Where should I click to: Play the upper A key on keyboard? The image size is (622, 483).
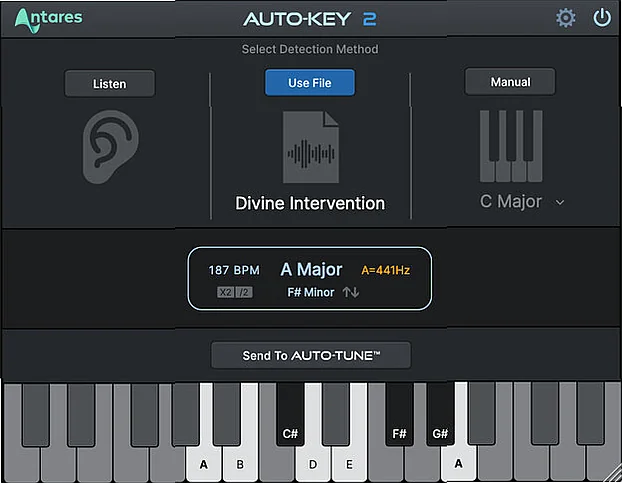459,463
